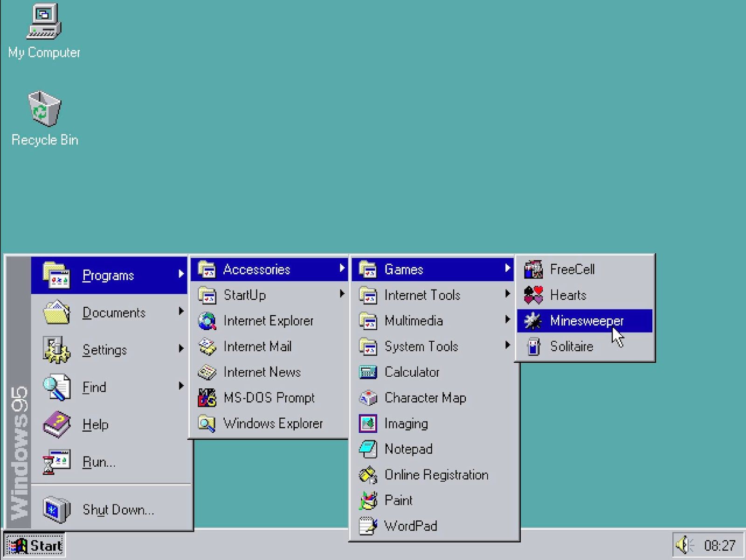Screen dimensions: 746x560
Task: Click the Online Registration icon
Action: pyautogui.click(x=368, y=475)
